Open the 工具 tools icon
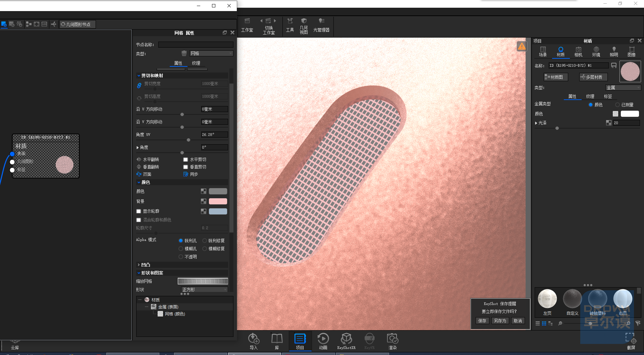This screenshot has height=355, width=644. [290, 26]
